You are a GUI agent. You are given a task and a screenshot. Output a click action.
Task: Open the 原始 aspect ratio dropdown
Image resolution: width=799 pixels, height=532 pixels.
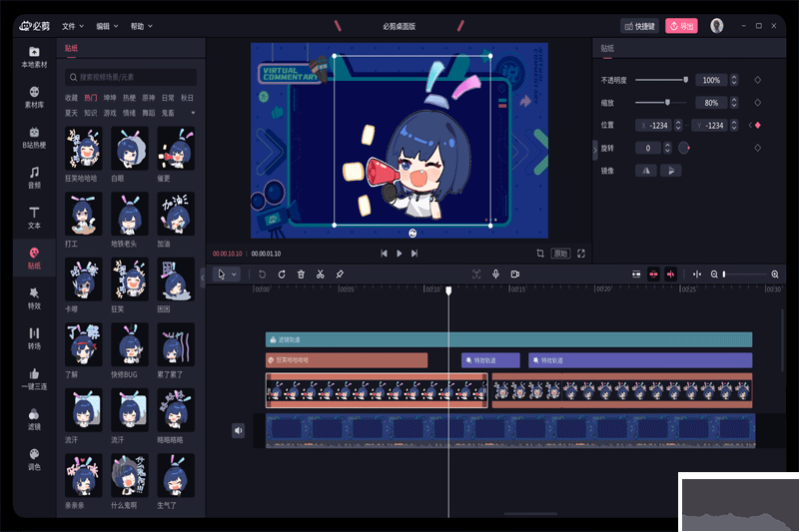click(x=560, y=253)
